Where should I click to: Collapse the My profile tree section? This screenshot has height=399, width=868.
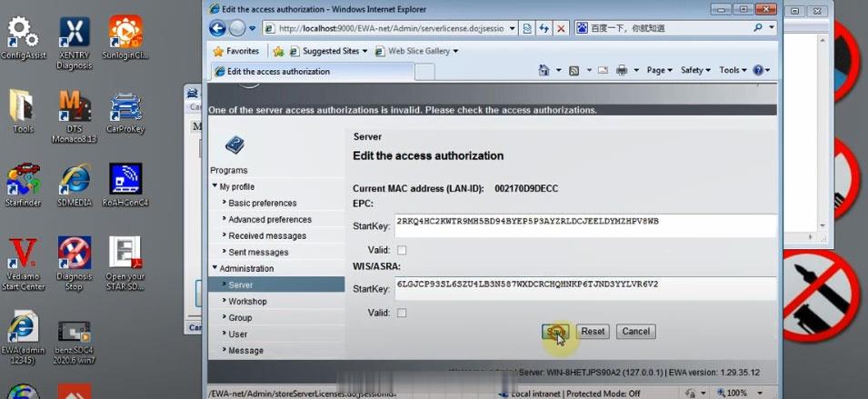(215, 186)
